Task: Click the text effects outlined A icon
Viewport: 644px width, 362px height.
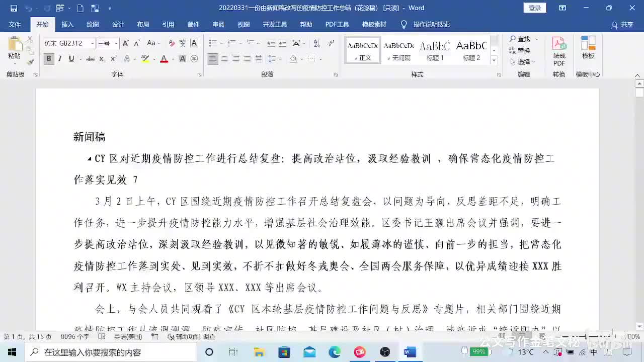Action: pyautogui.click(x=127, y=59)
